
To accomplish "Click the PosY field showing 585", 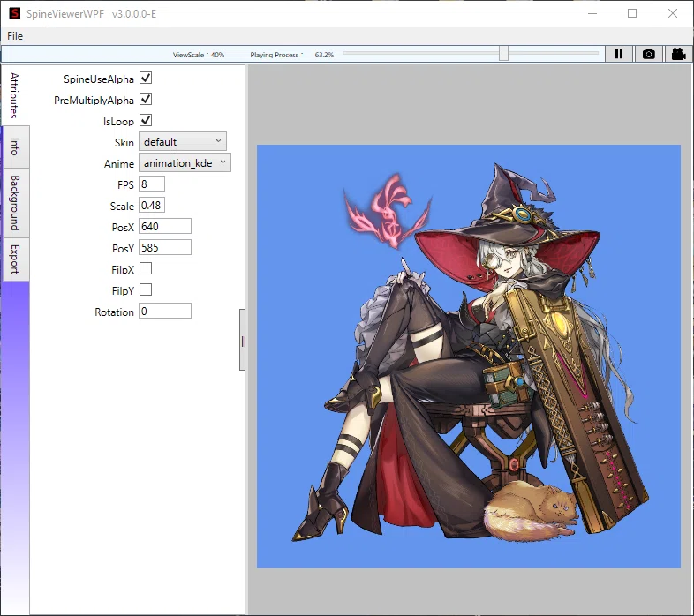I will tap(165, 247).
